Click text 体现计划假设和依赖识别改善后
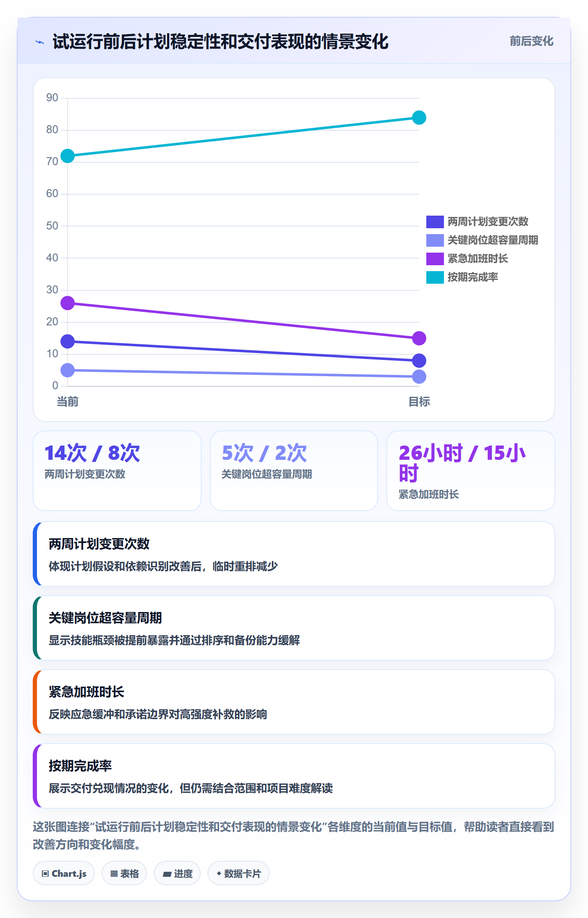The height and width of the screenshot is (918, 588). [x=125, y=566]
